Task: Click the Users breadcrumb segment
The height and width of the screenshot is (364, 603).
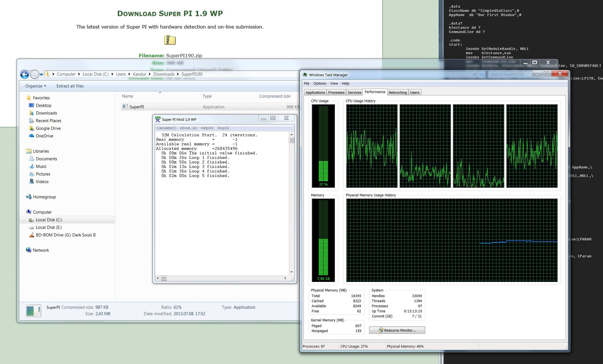Action: [121, 74]
